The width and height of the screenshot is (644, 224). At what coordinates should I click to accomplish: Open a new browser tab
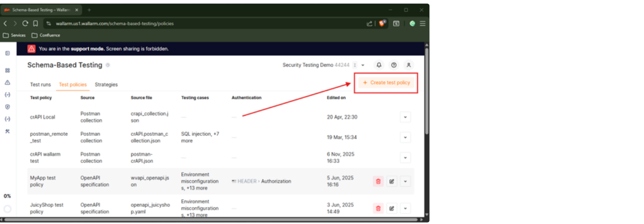tap(89, 10)
